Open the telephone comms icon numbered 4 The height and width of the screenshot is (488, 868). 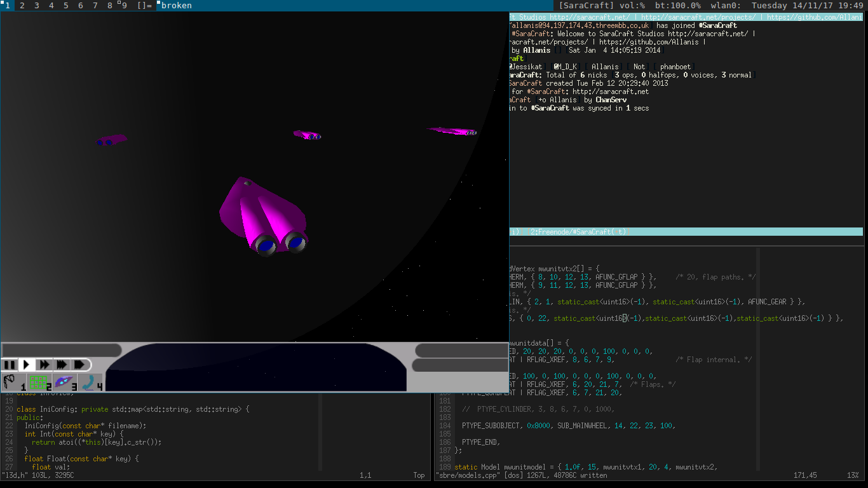(x=90, y=382)
